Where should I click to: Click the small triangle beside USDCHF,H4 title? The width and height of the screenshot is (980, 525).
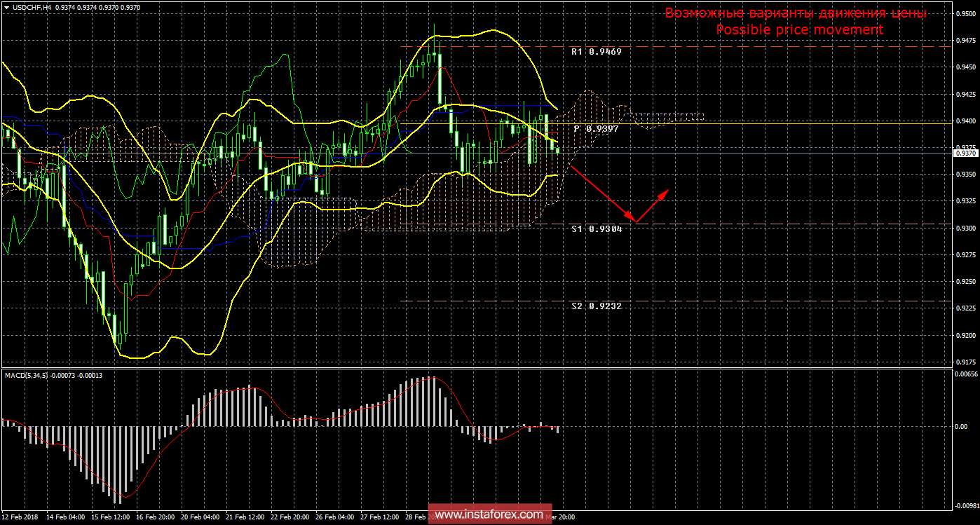coord(6,7)
